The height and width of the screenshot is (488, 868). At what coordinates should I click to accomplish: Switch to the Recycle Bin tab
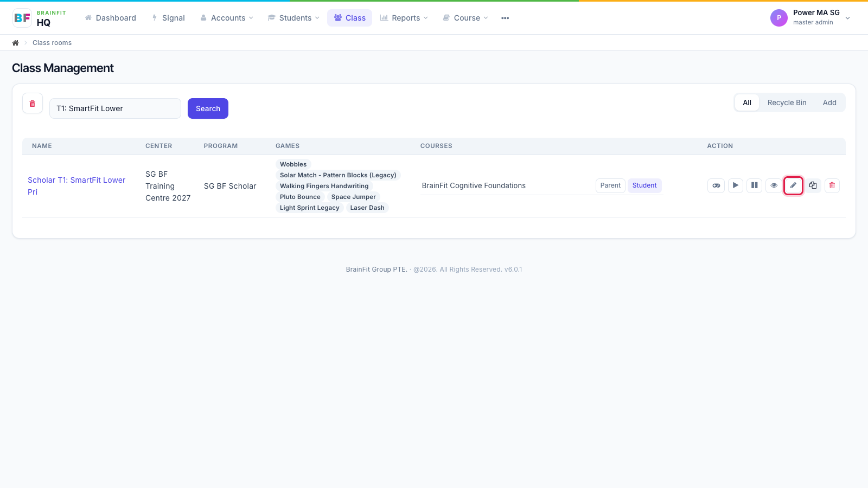pos(787,102)
